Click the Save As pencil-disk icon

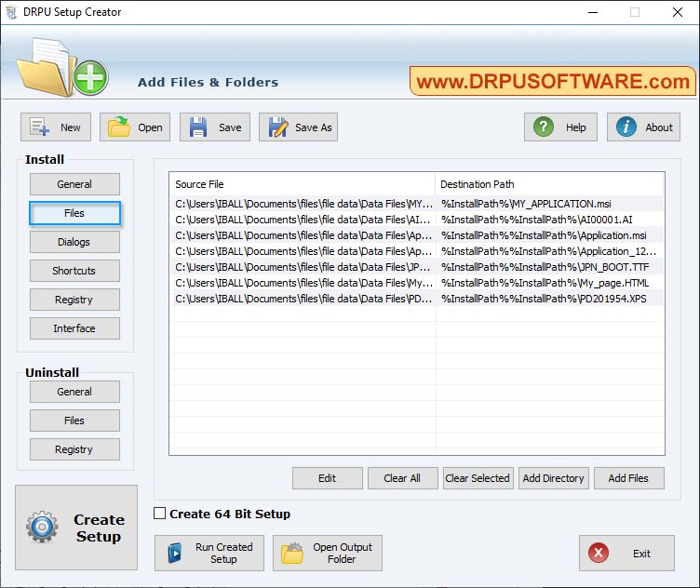pyautogui.click(x=278, y=127)
